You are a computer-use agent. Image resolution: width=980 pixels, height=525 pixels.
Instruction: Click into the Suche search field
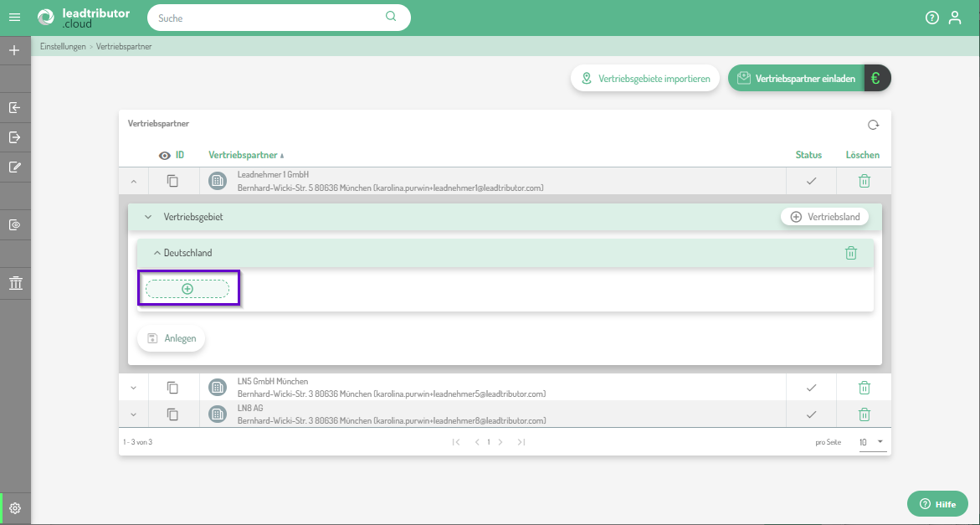click(x=268, y=18)
